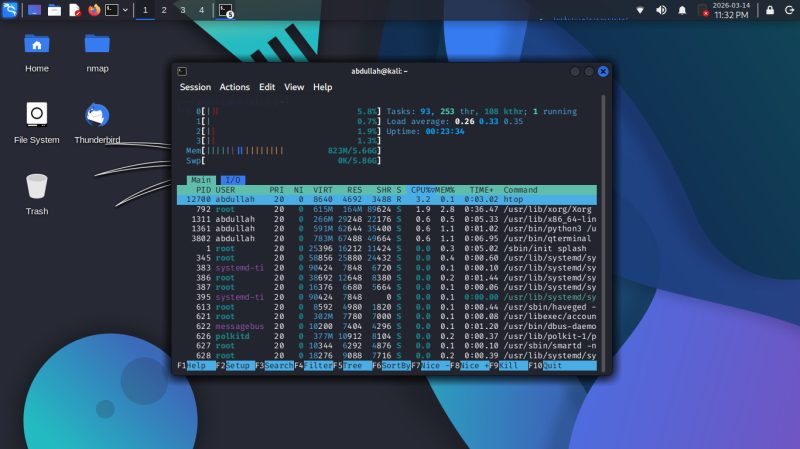This screenshot has width=800, height=449.
Task: Open the Kali applications menu
Action: click(x=10, y=10)
